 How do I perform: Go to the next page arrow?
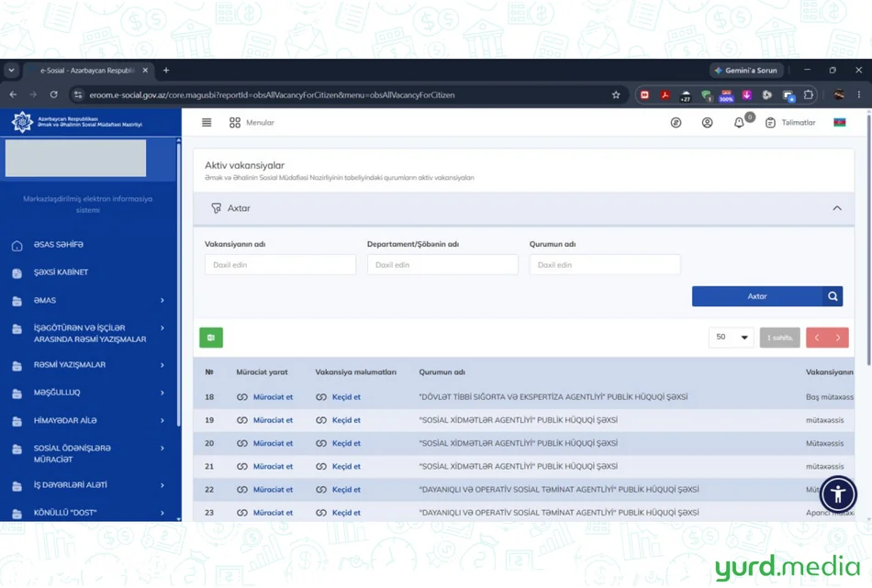[838, 338]
